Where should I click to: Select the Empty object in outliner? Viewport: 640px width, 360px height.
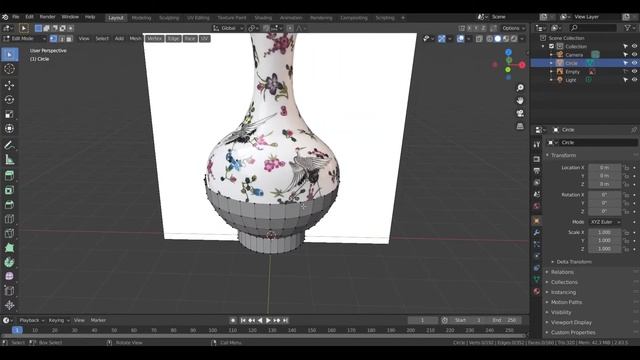click(572, 71)
